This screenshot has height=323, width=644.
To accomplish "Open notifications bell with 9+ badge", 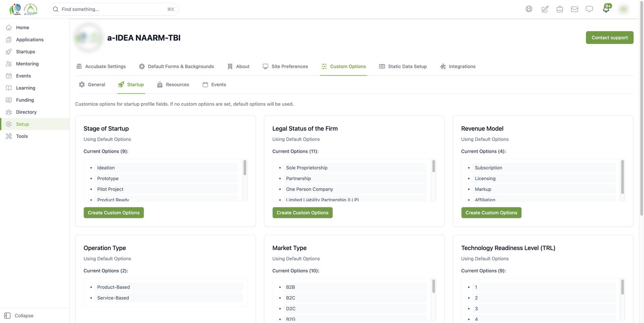I will pos(606,8).
